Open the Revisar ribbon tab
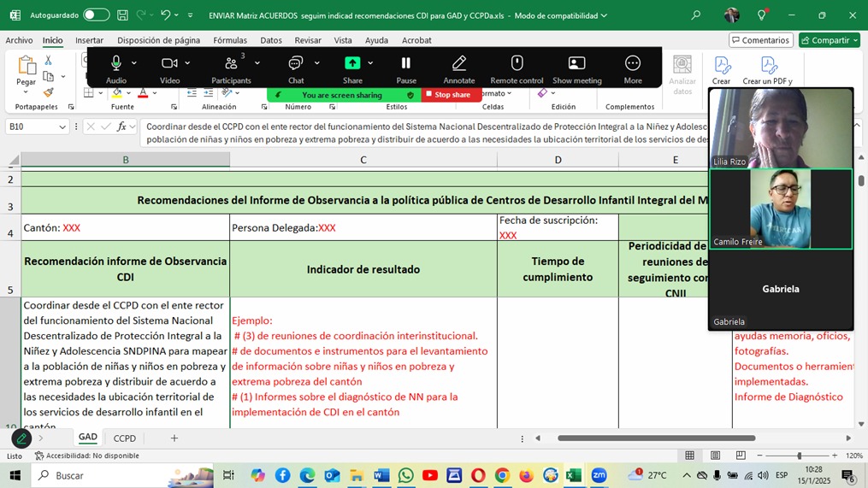Viewport: 868px width, 488px height. (x=308, y=40)
